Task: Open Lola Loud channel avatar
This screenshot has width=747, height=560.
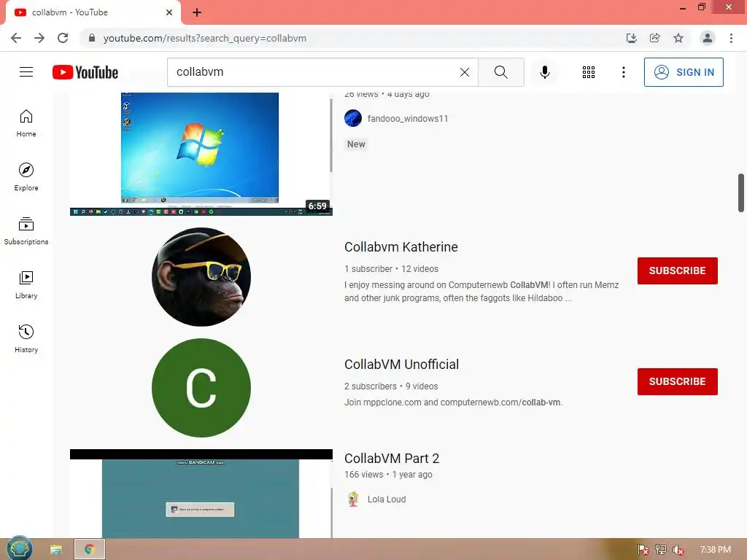Action: (353, 499)
